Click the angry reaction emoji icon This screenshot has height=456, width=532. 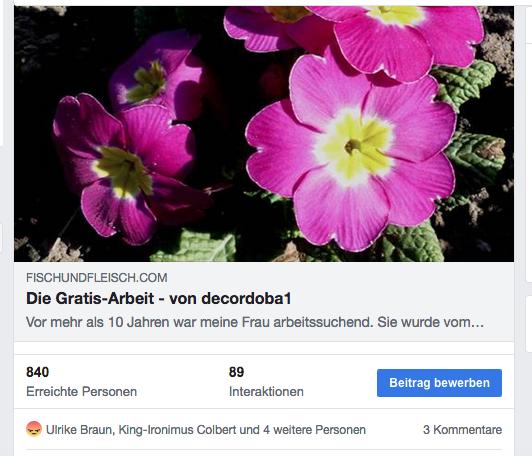click(34, 429)
